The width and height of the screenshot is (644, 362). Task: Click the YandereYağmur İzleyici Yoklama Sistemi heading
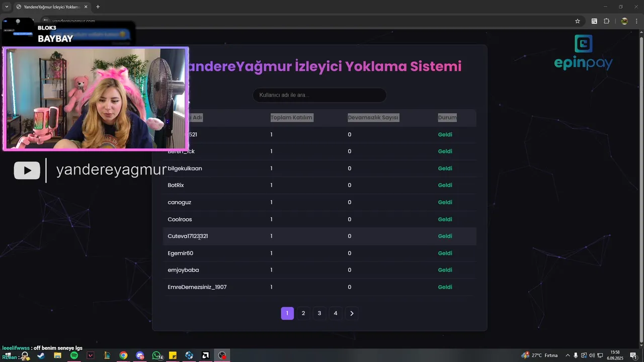pyautogui.click(x=325, y=66)
